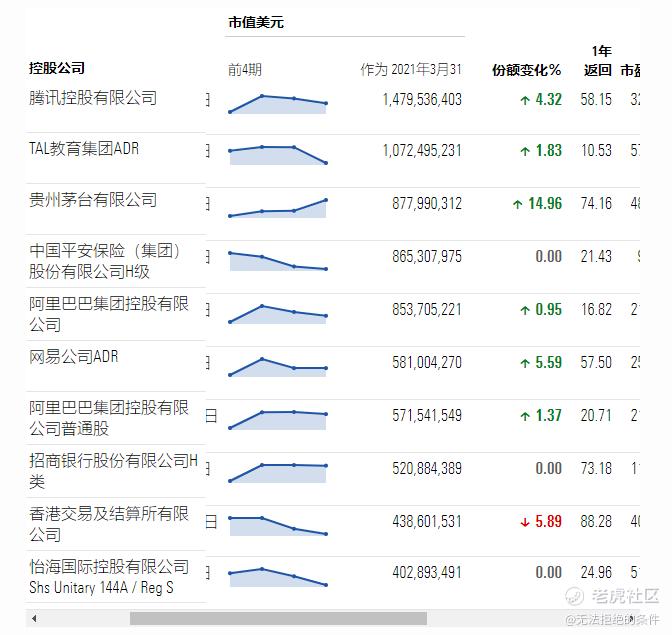Click the green up arrow beside 14.96
Image resolution: width=672 pixels, height=635 pixels.
(518, 204)
